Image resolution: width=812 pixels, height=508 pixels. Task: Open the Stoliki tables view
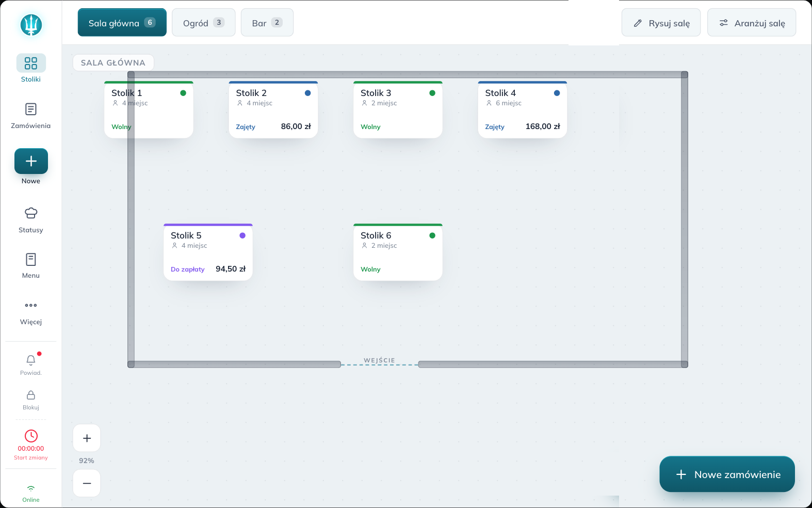31,69
